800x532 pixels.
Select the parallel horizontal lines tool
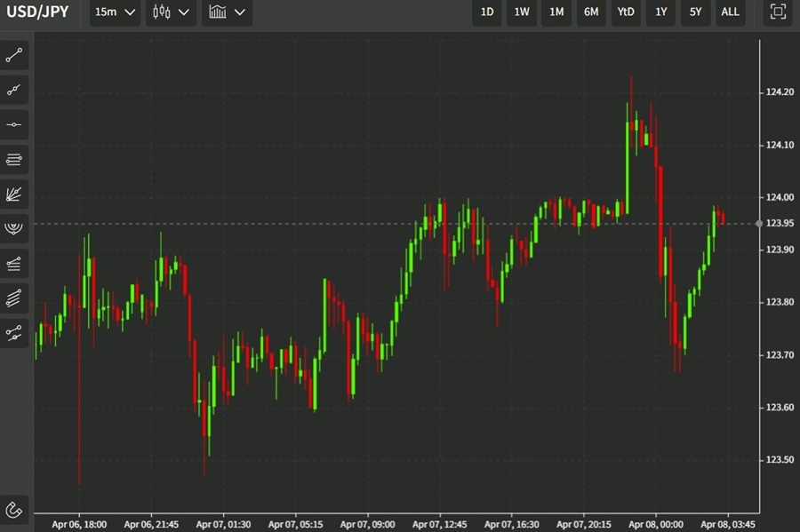pos(14,160)
